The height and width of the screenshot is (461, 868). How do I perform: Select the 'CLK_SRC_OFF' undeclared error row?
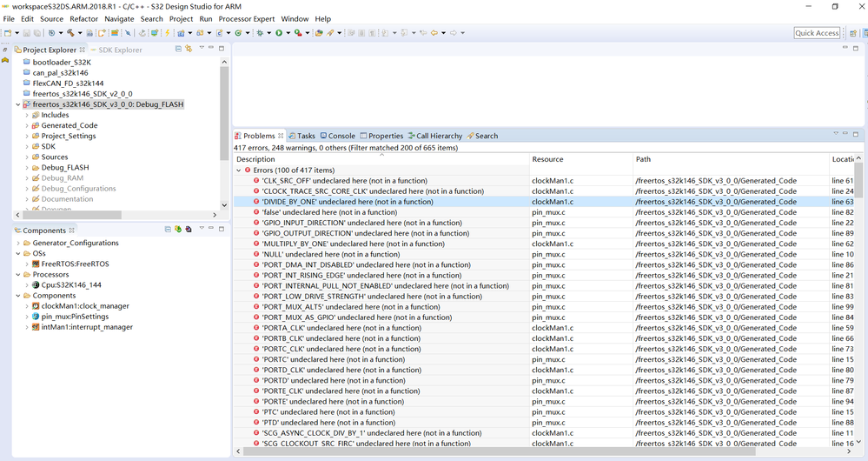(545, 181)
